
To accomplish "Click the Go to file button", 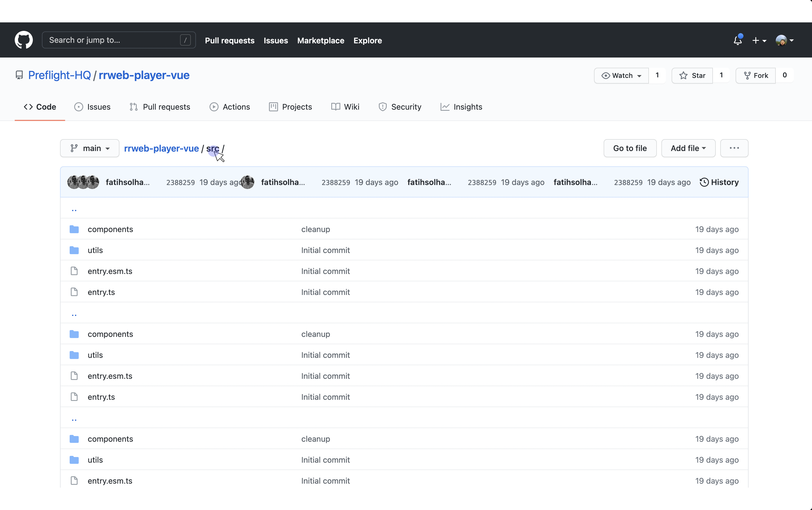I will click(630, 148).
